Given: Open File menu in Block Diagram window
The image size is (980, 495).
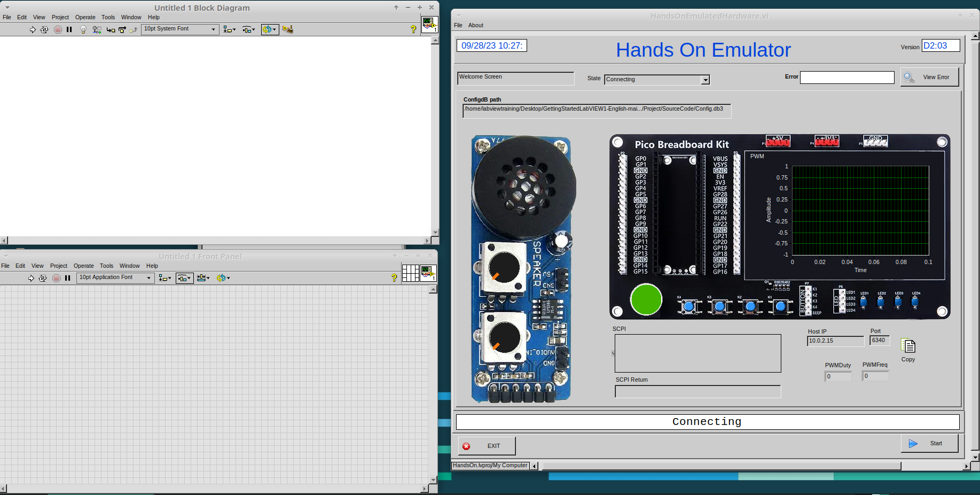Looking at the screenshot, I should [7, 17].
